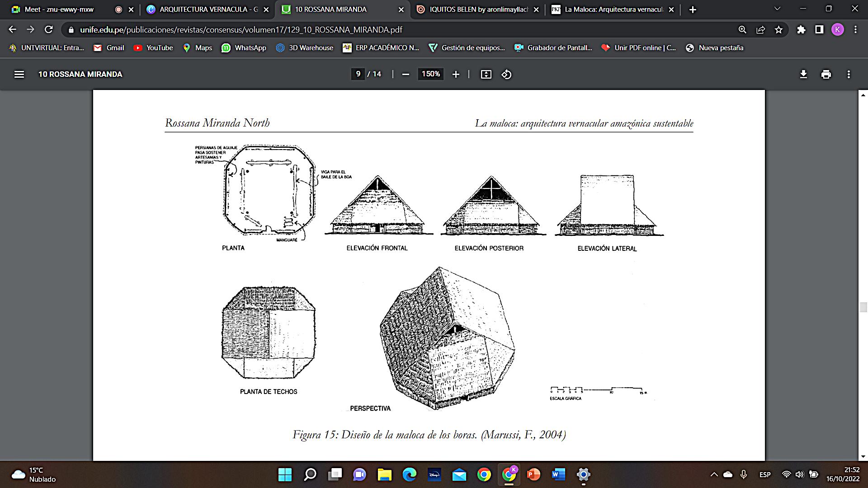Image resolution: width=868 pixels, height=488 pixels.
Task: Expand the tab search chevron
Action: [777, 9]
